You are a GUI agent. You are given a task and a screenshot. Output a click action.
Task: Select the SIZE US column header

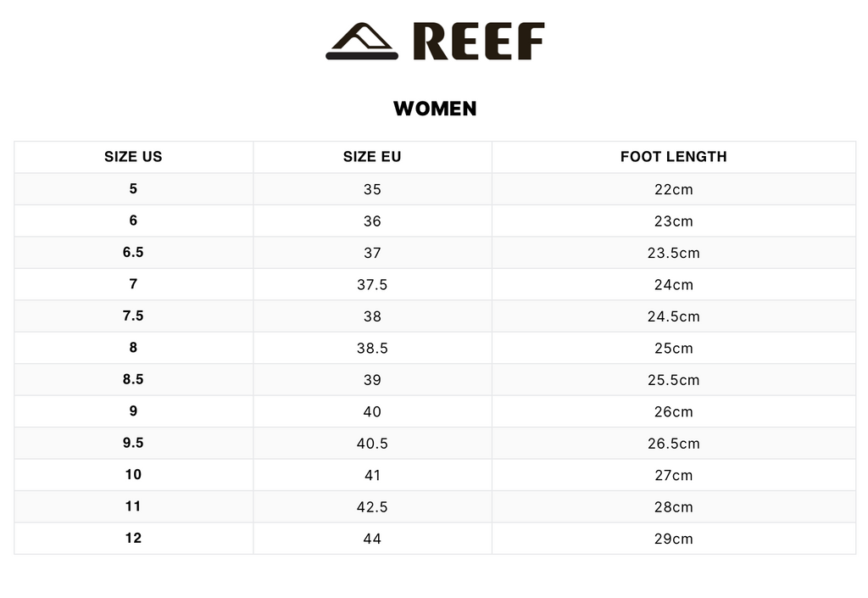point(133,157)
